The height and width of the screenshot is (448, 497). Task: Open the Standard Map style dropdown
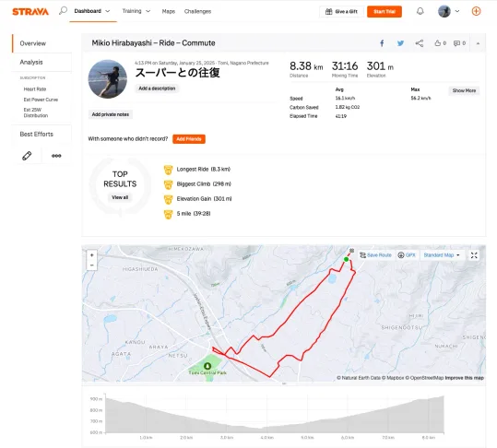click(442, 255)
